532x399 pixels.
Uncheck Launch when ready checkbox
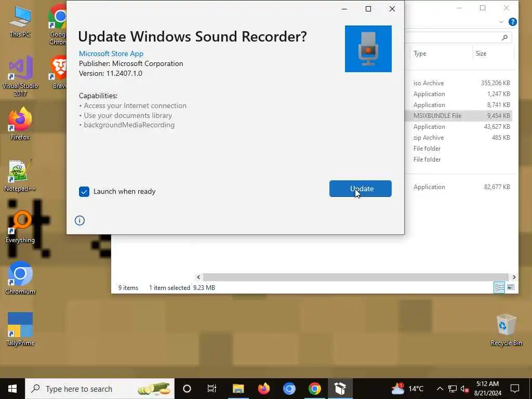[x=84, y=192]
